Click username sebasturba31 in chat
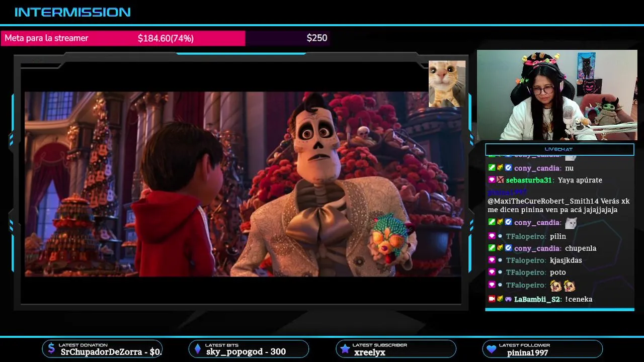 tap(529, 180)
